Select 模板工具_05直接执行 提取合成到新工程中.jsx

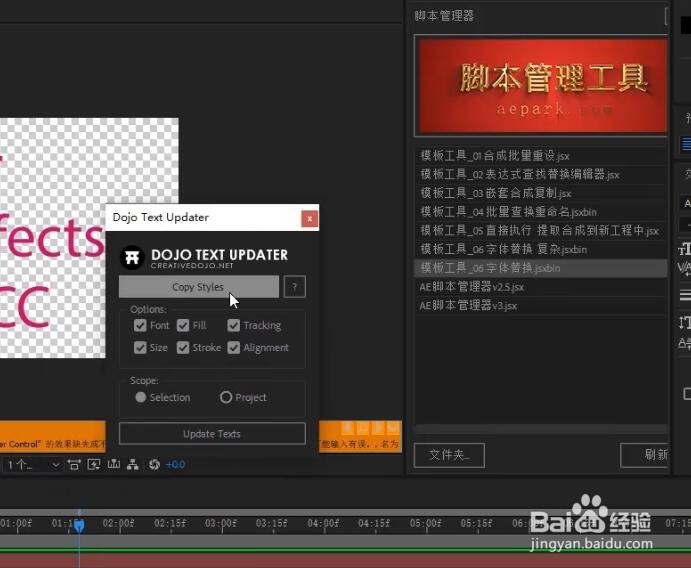tap(540, 230)
